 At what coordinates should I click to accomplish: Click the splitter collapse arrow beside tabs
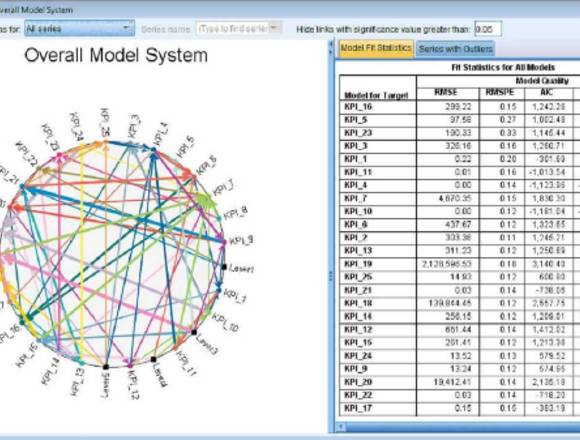coord(331,48)
